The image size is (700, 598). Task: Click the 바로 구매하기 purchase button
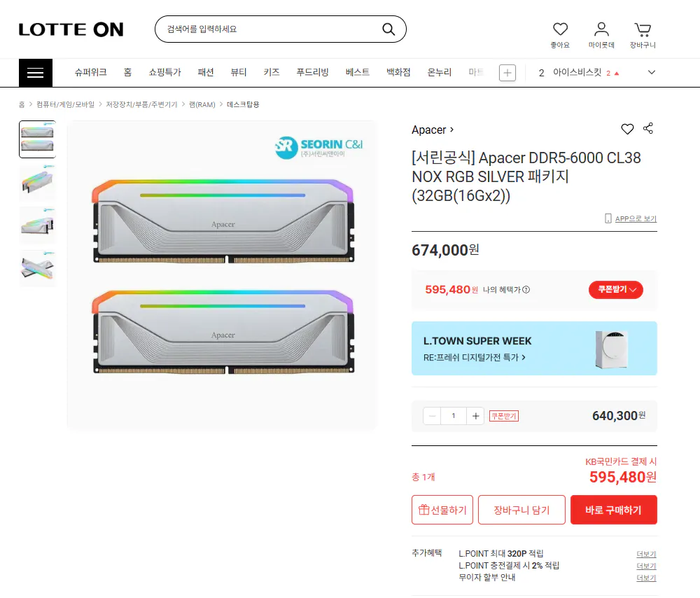613,510
